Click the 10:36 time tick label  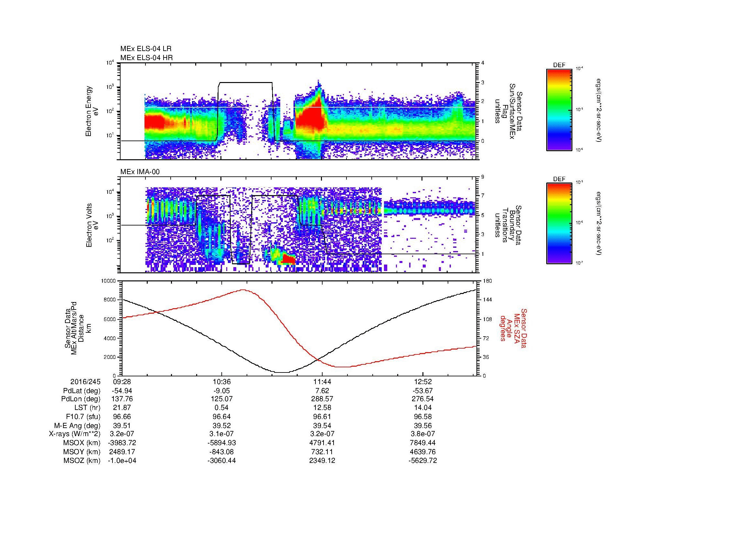[222, 382]
